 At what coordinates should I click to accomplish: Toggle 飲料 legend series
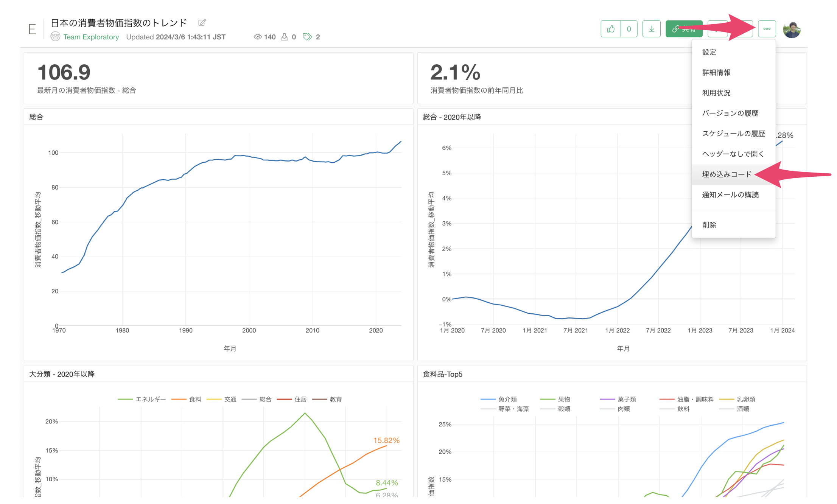pyautogui.click(x=675, y=409)
